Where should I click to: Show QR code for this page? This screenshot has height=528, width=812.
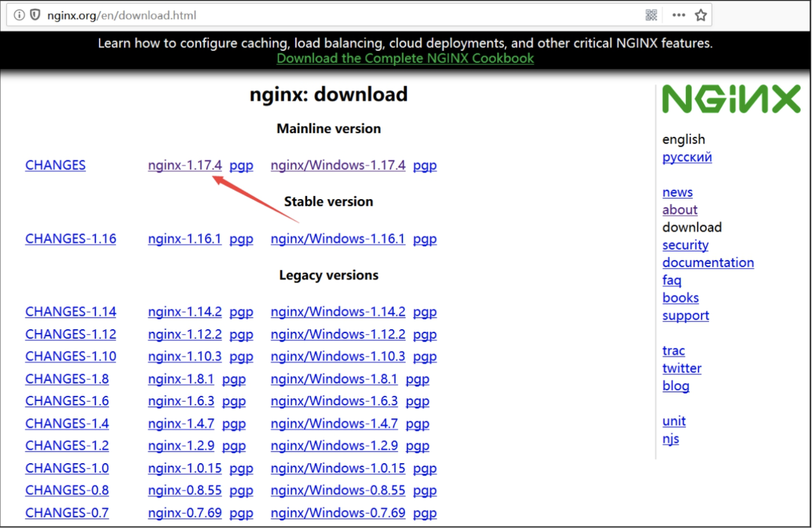click(x=651, y=15)
